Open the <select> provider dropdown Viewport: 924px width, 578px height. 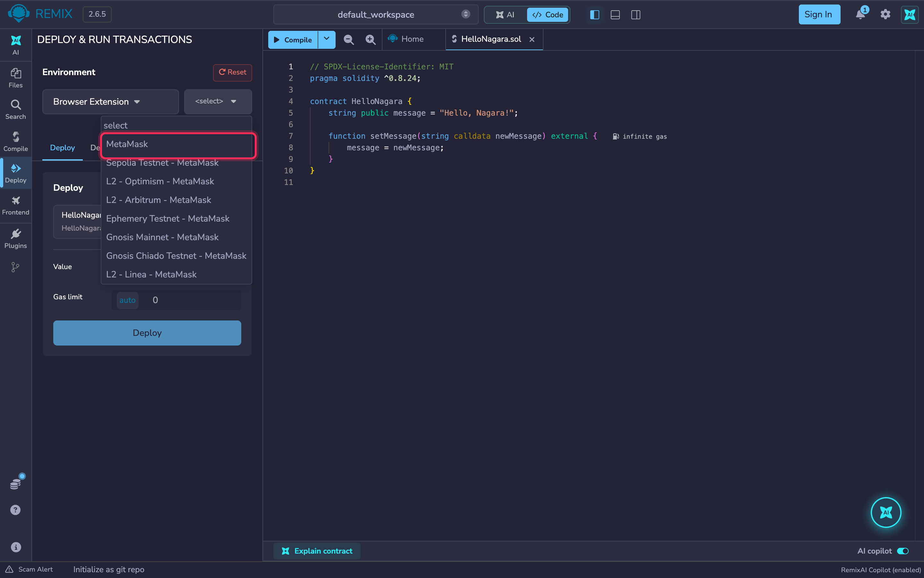[x=218, y=101]
